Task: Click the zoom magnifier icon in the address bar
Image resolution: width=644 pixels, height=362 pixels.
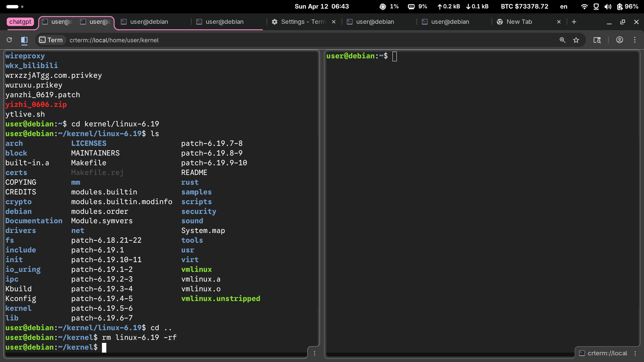Action: pos(562,40)
